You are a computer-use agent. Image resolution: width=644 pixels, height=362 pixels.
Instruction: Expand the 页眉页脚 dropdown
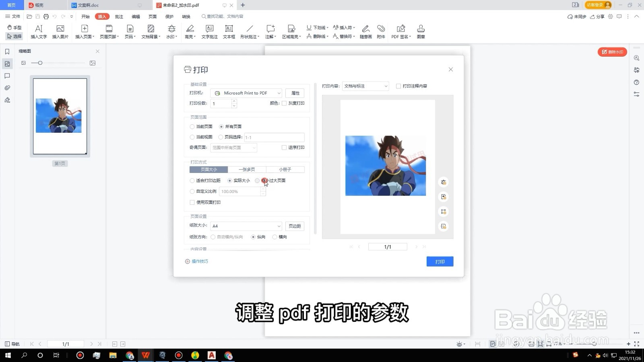[109, 31]
